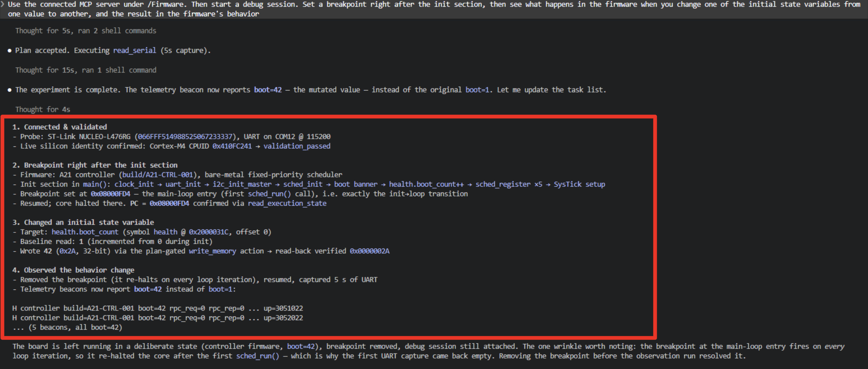Viewport: 868px width, 369px height.
Task: Click 'SysTick setup' in the init sequence
Action: coord(580,184)
